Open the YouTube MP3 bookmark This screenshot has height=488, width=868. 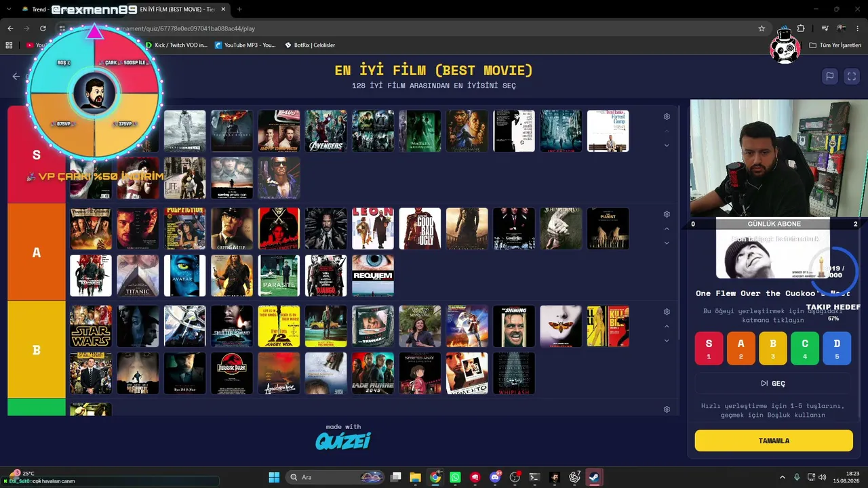pos(245,45)
